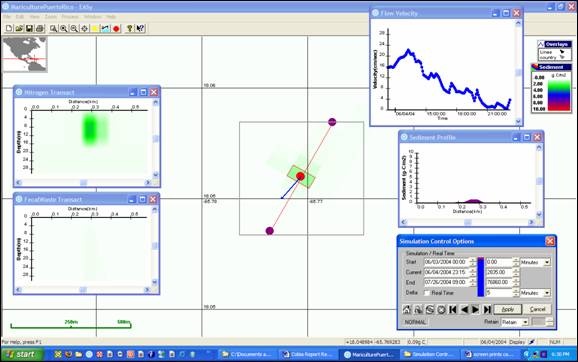Screen dimensions: 578x362
Task: Close the Simulation Control Options dialog
Action: pos(550,241)
